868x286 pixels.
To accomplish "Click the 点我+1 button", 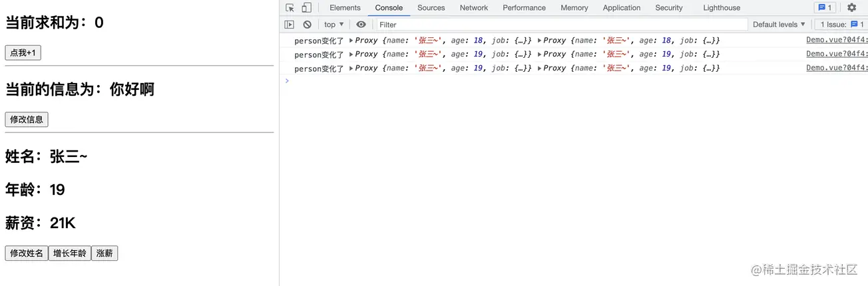I will pyautogui.click(x=23, y=53).
